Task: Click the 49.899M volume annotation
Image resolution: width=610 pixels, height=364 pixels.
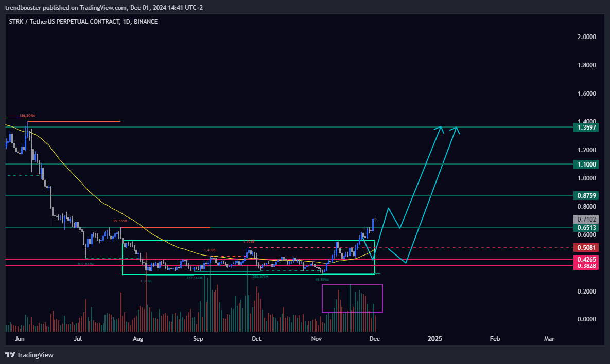Action: [x=322, y=279]
